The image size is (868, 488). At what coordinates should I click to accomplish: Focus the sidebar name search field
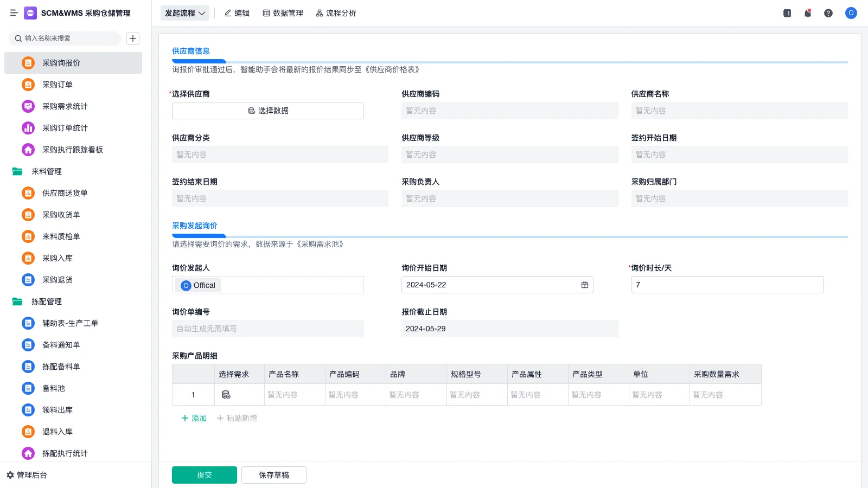(65, 38)
